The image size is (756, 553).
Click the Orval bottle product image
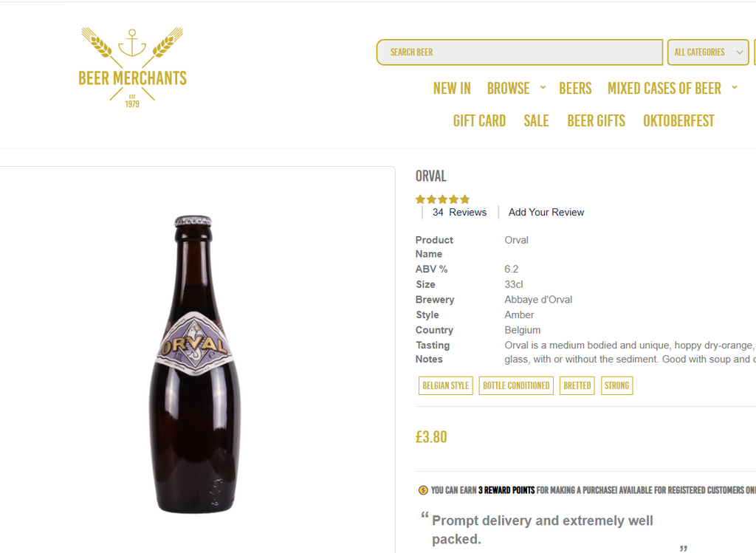coord(196,364)
